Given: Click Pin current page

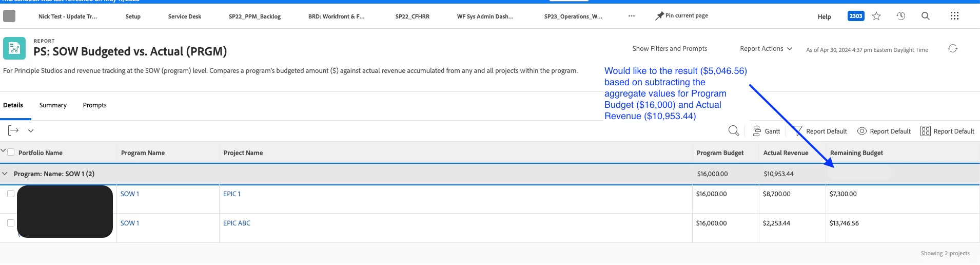Looking at the screenshot, I should (687, 16).
